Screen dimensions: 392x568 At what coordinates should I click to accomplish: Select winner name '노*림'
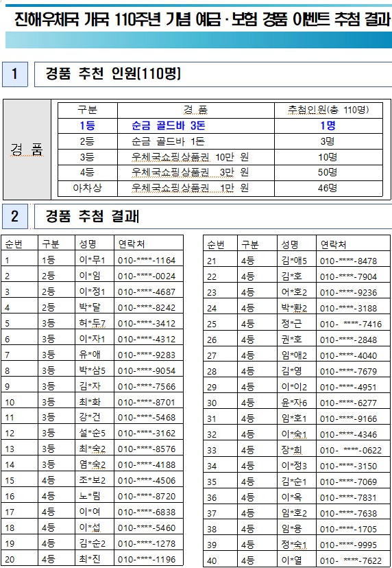tap(89, 496)
